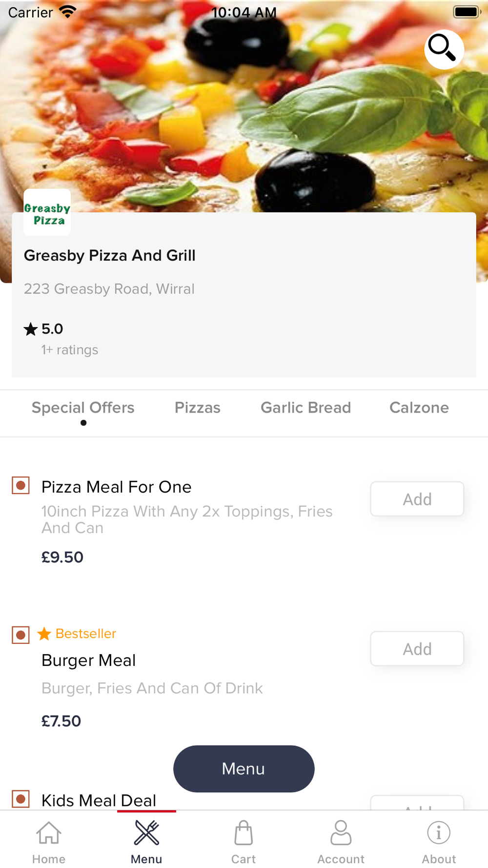Tap the Wi-Fi status icon

pos(68,12)
